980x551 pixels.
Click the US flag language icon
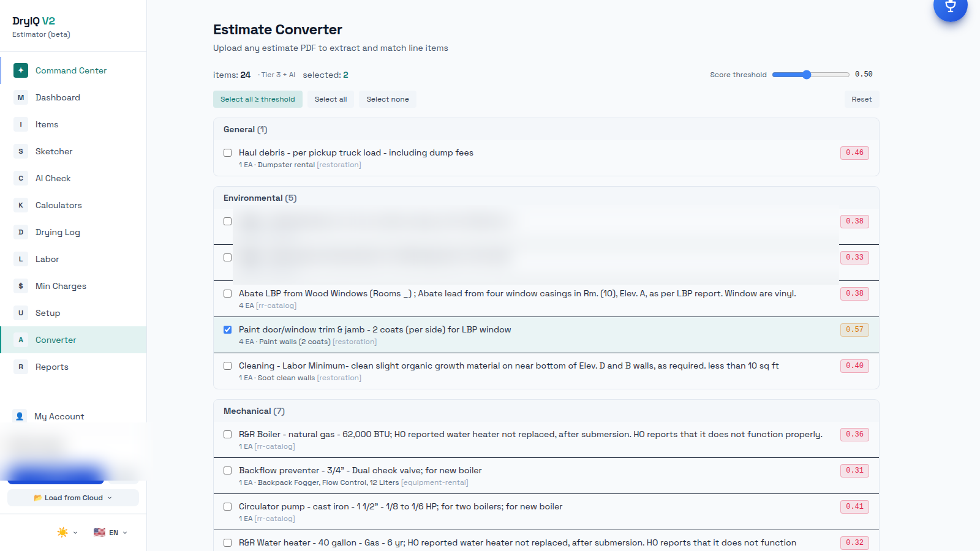click(99, 533)
